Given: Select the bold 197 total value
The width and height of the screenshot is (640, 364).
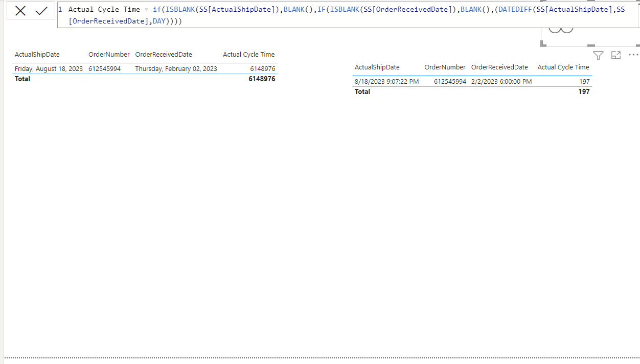Looking at the screenshot, I should [x=584, y=92].
